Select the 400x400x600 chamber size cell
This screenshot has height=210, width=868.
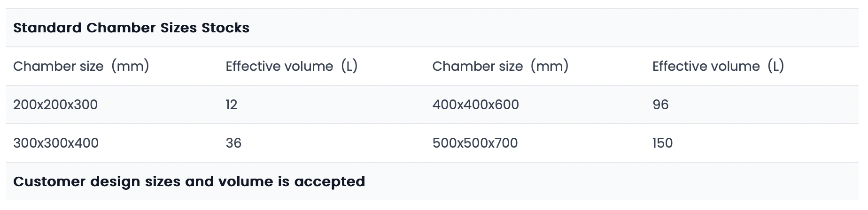475,105
